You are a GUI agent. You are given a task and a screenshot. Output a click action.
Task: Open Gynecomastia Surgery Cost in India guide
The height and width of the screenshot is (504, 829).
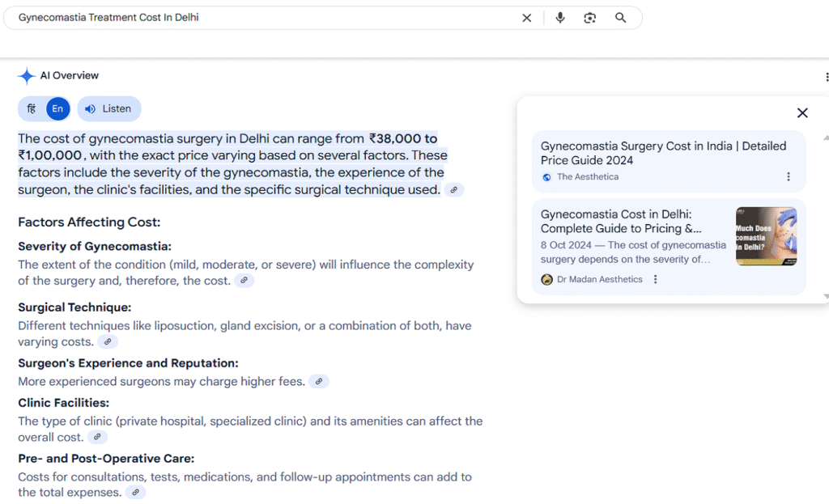pos(663,153)
